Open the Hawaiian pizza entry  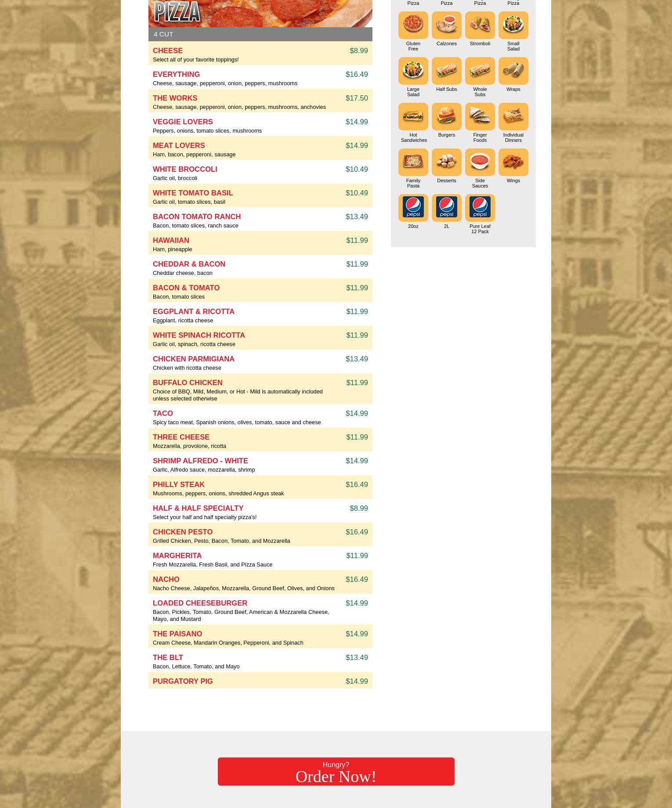click(x=171, y=241)
